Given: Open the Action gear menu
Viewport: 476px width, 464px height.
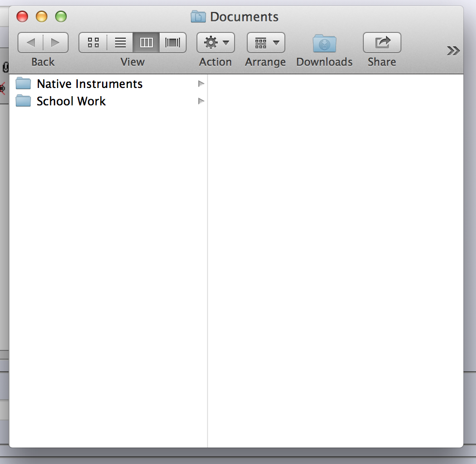Looking at the screenshot, I should pyautogui.click(x=216, y=43).
